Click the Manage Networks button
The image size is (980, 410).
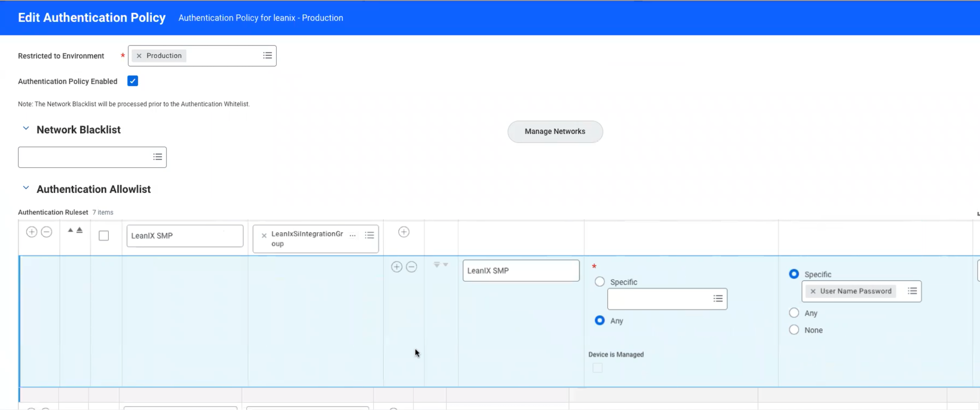click(555, 131)
